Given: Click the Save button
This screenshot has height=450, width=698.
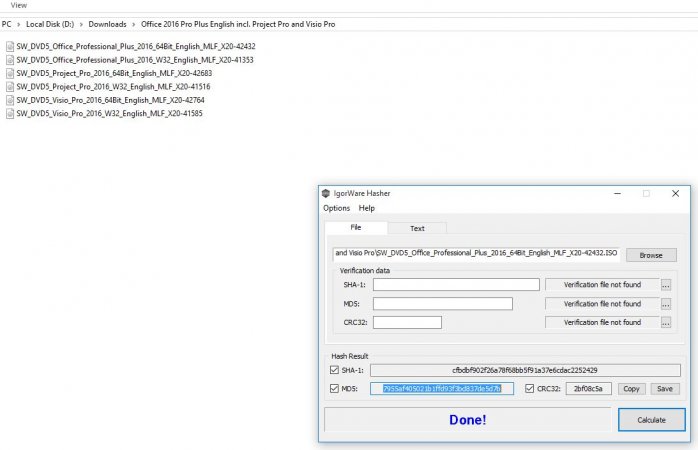Looking at the screenshot, I should (x=665, y=389).
